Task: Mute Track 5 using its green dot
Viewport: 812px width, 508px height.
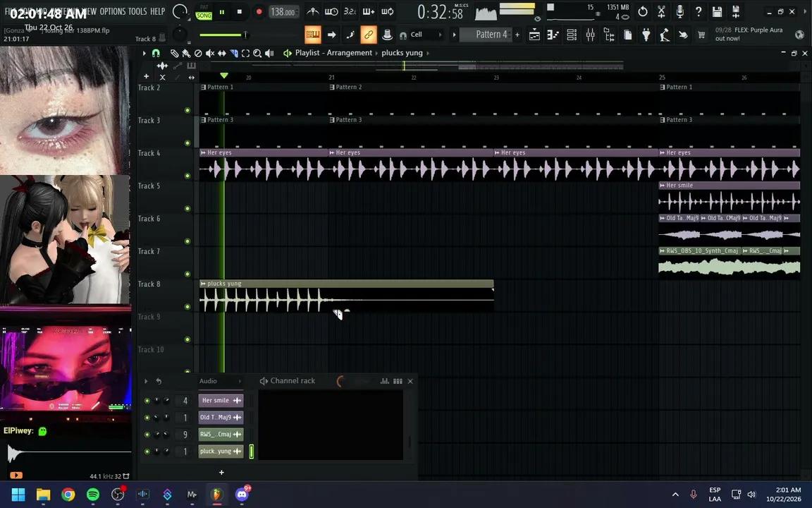Action: (x=187, y=208)
